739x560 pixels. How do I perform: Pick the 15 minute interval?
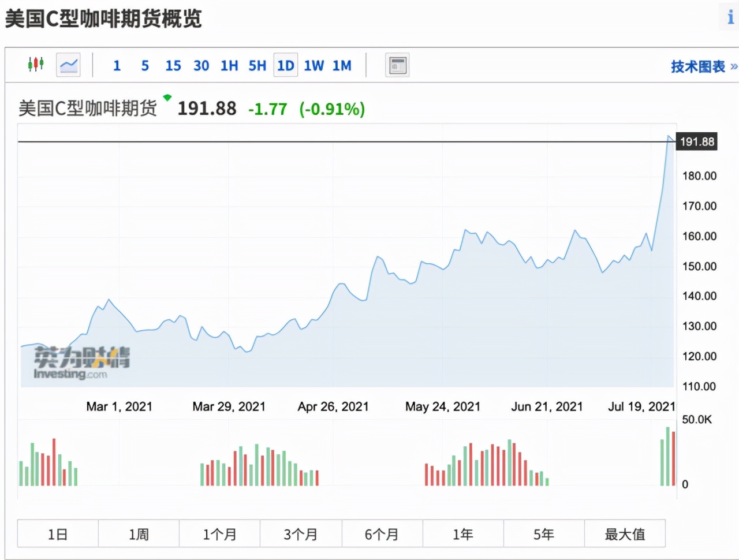point(173,65)
